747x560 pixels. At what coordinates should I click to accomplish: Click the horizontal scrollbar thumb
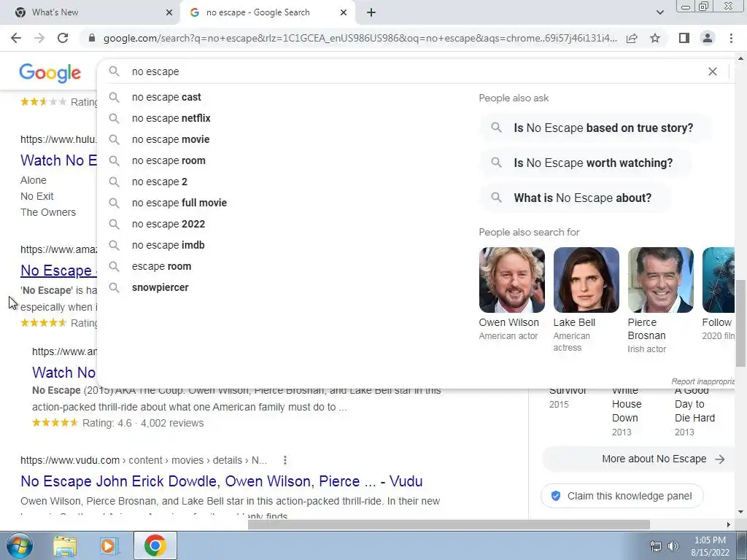coord(449,524)
